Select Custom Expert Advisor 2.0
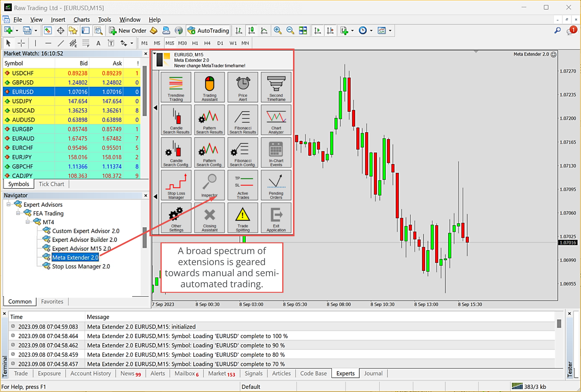581x392 pixels. pyautogui.click(x=86, y=231)
